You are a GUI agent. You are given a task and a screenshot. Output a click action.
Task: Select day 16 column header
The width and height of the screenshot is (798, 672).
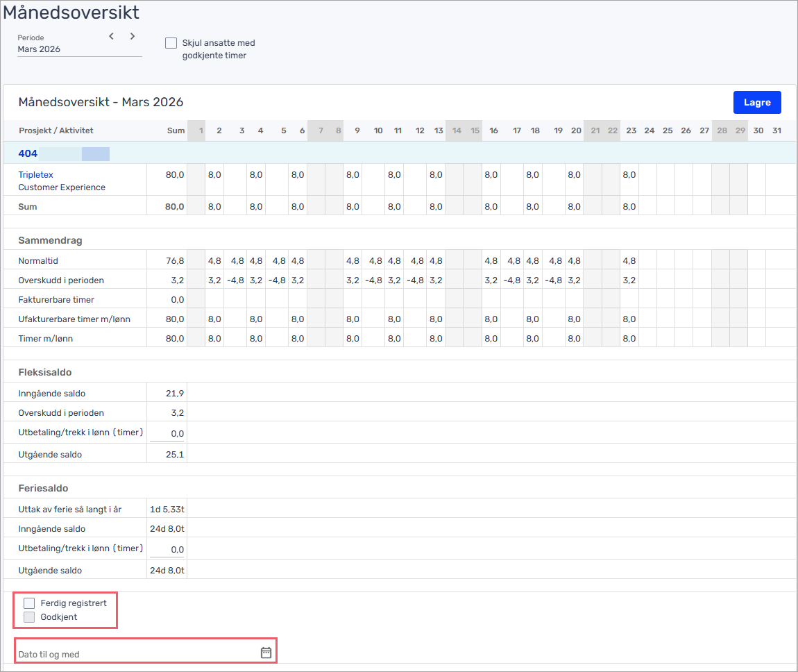click(493, 131)
